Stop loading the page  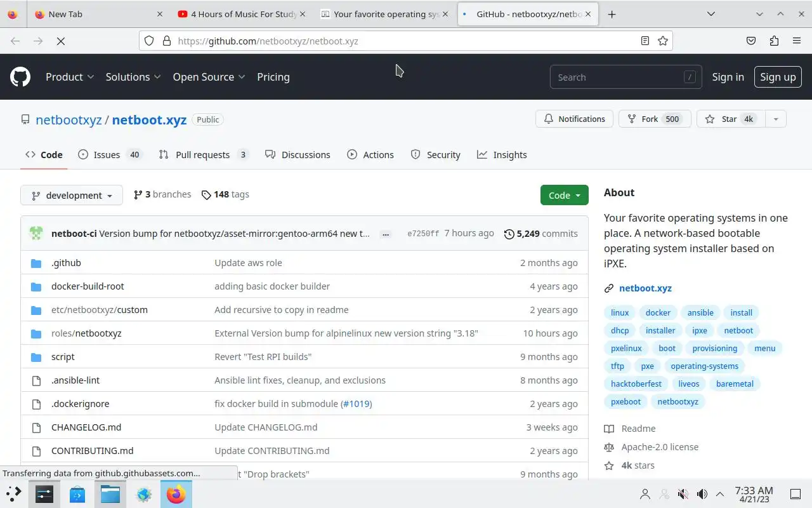coord(61,41)
